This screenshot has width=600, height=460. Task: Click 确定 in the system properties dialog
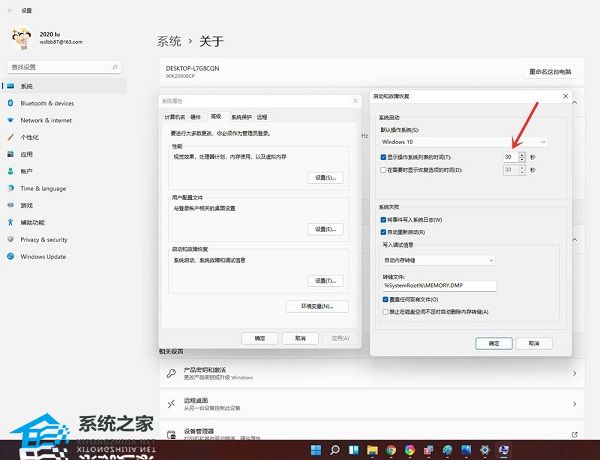coord(260,338)
